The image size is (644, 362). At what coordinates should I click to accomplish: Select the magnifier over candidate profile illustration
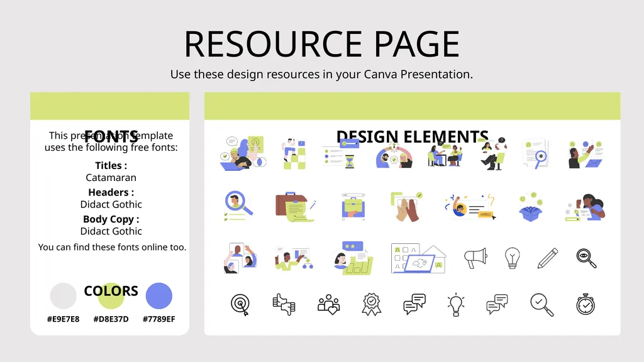[238, 207]
